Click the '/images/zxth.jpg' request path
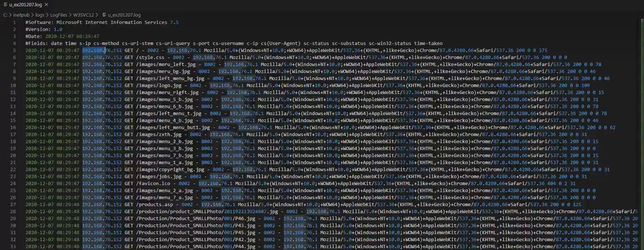 pos(159,135)
